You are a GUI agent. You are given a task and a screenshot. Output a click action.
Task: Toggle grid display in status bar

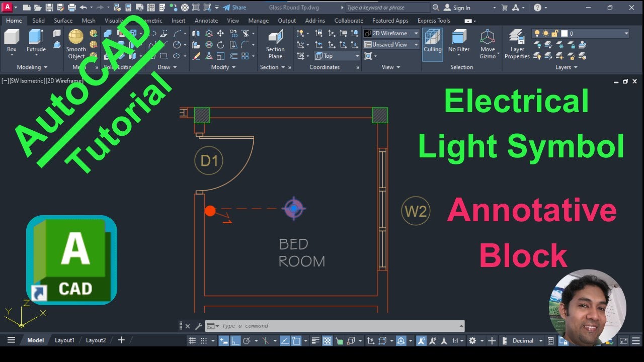point(192,340)
